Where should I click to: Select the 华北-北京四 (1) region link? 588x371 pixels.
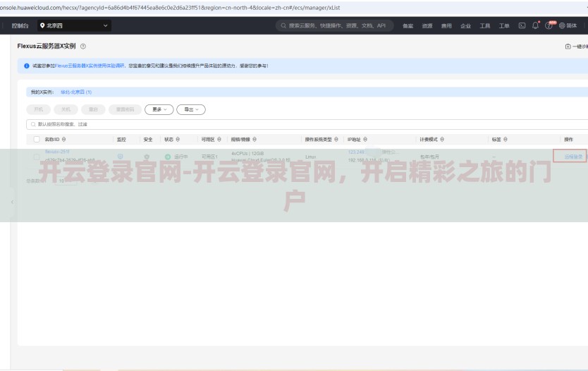click(76, 92)
